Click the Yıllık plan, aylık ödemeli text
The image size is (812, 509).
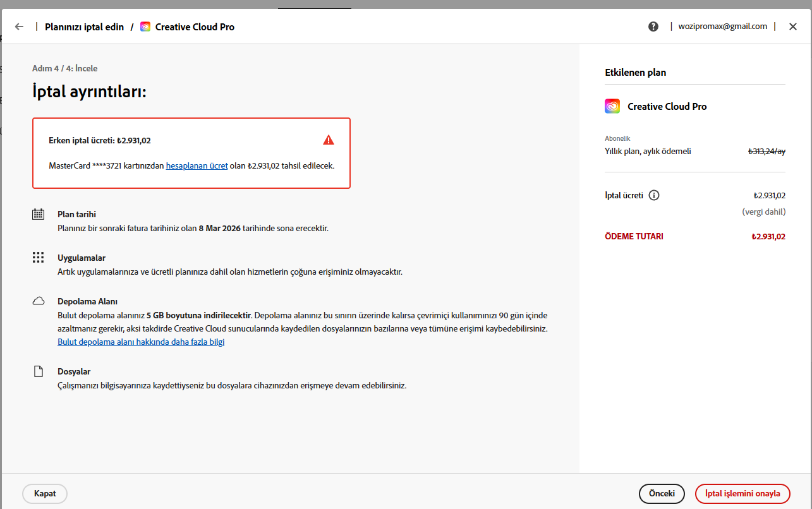click(648, 152)
